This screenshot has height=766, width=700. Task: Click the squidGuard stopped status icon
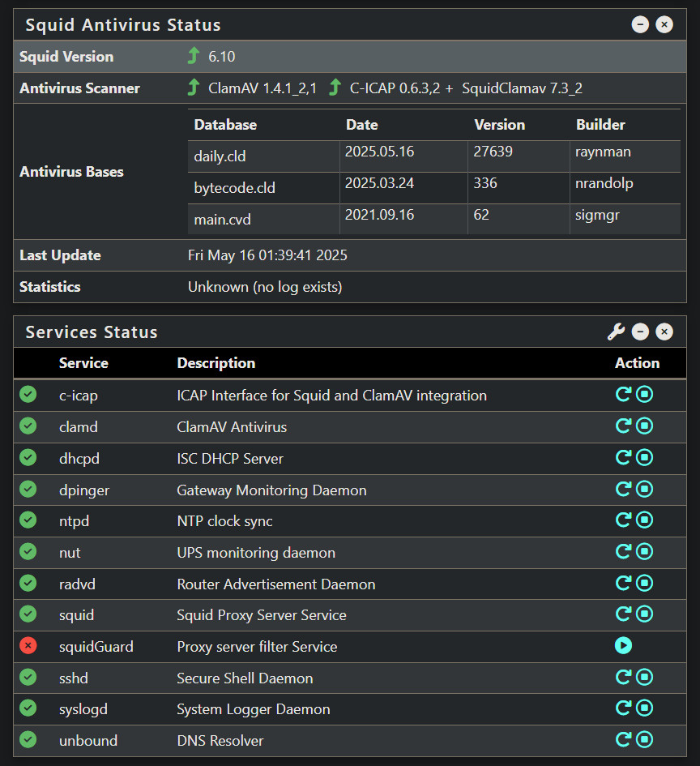click(x=28, y=646)
